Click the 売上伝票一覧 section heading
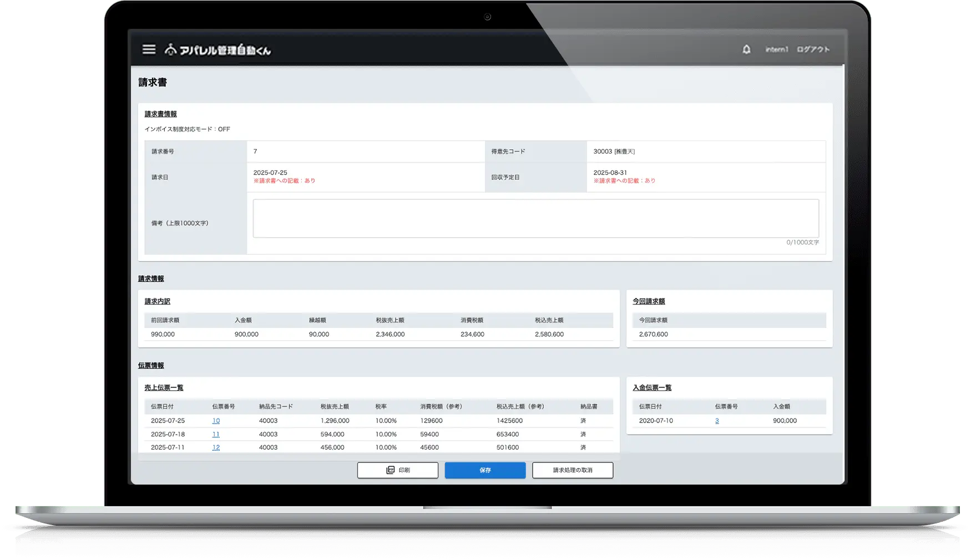This screenshot has width=971, height=560. 164,388
